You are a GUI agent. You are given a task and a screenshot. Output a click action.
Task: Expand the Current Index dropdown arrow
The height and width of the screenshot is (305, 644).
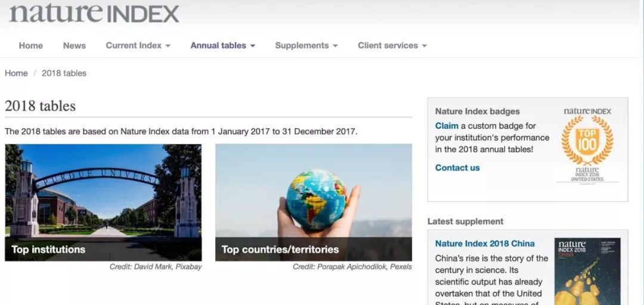168,46
